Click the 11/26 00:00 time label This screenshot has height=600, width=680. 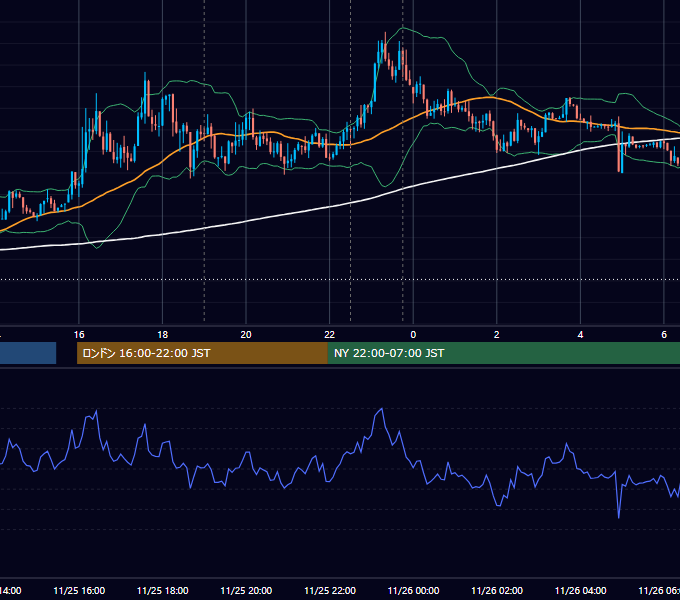tap(413, 590)
